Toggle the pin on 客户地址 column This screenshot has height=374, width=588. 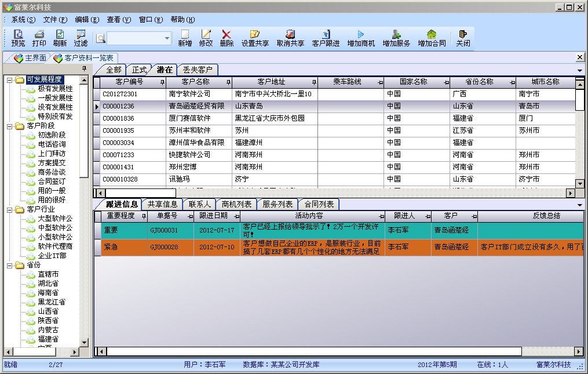(x=314, y=82)
